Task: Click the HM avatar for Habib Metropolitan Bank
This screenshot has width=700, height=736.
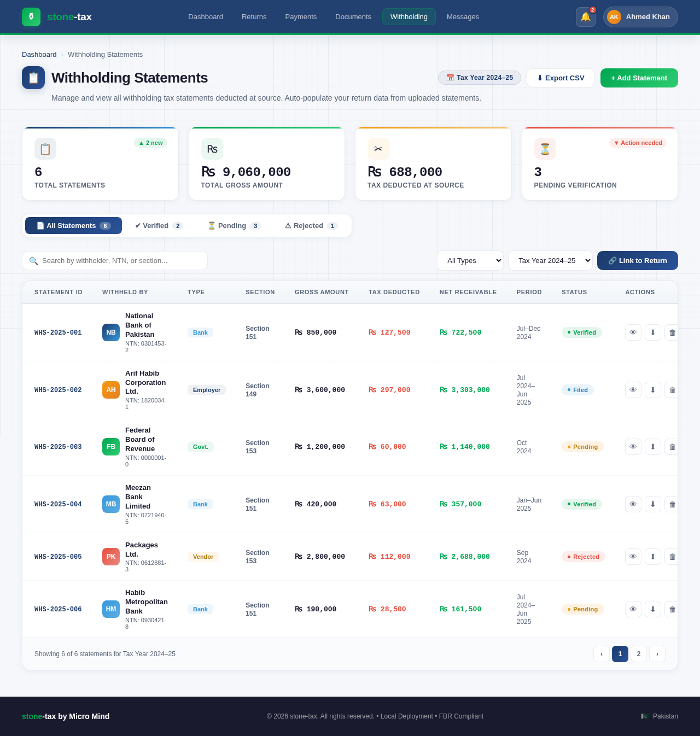Action: click(111, 609)
